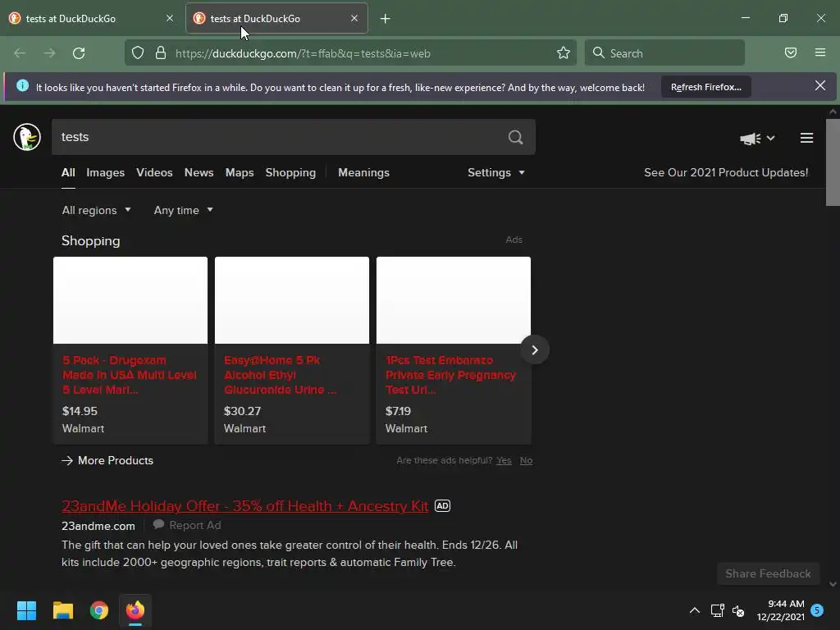Click the Report Ad text
This screenshot has width=840, height=630.
coord(195,525)
